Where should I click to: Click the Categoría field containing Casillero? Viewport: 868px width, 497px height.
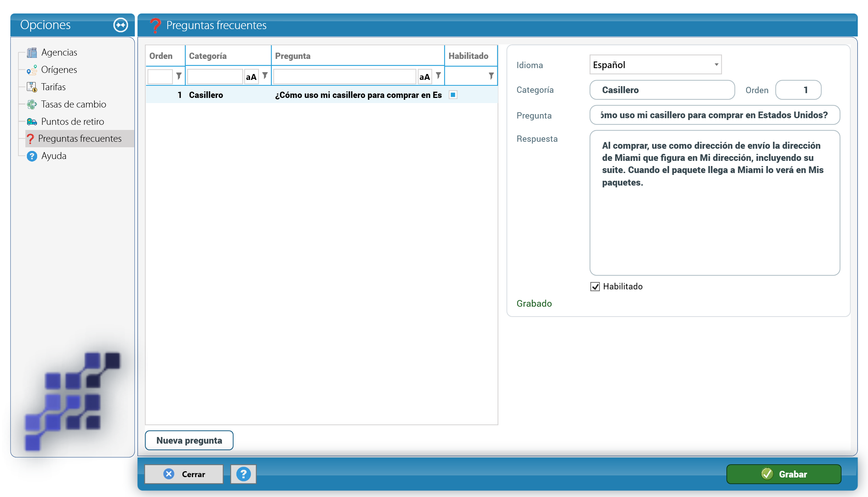[x=662, y=90]
